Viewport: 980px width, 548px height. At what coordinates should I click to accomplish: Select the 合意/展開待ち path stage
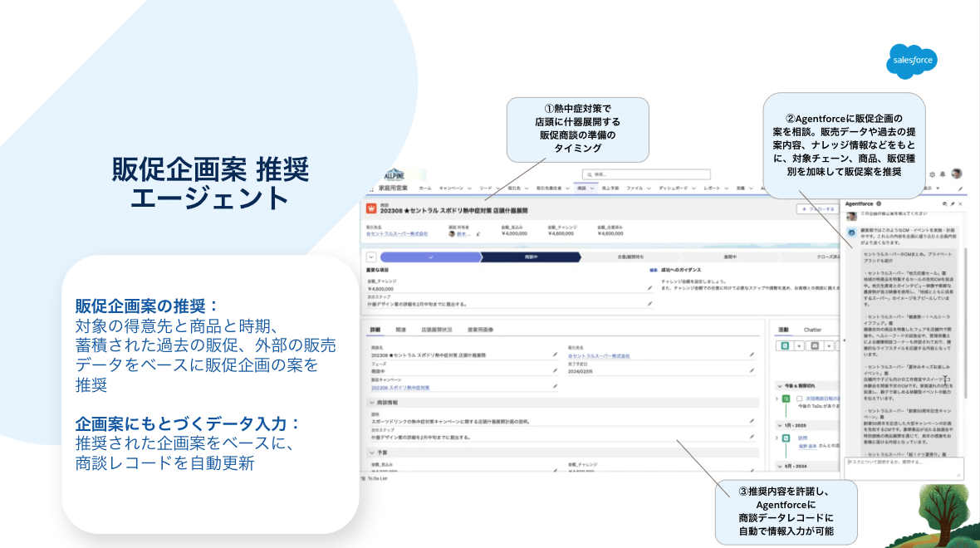[630, 257]
